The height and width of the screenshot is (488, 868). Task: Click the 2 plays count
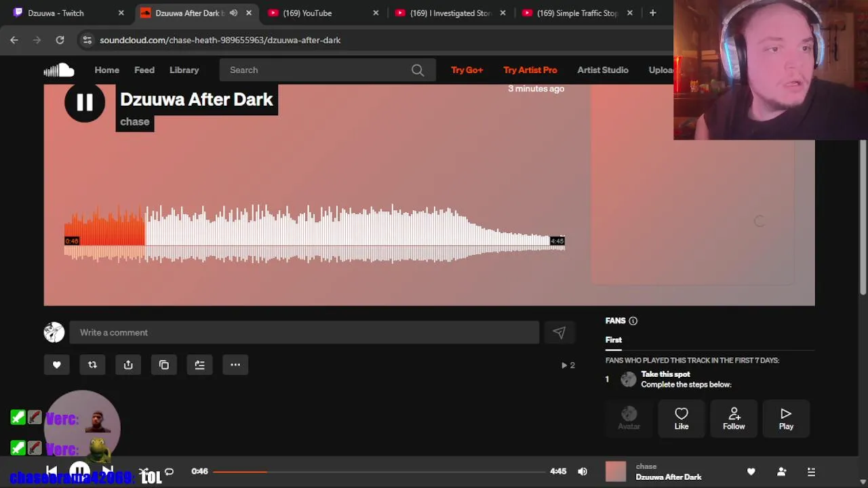[x=568, y=365]
